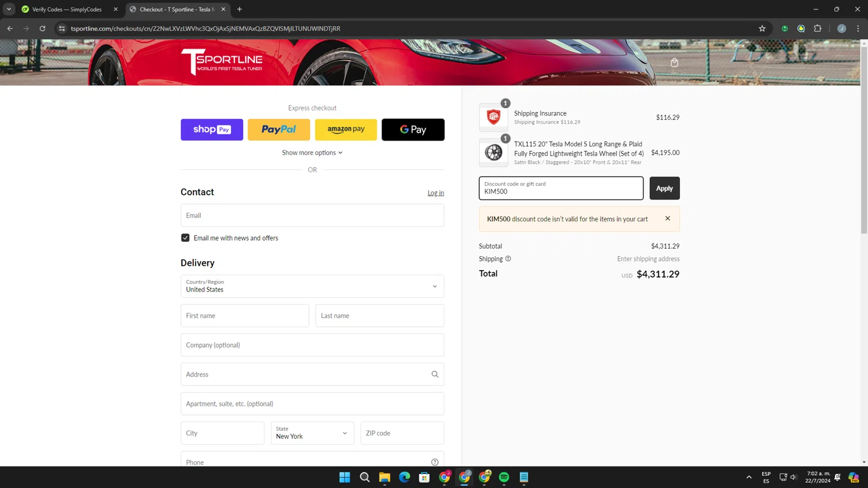Open a new browser tab
The height and width of the screenshot is (488, 868).
240,9
